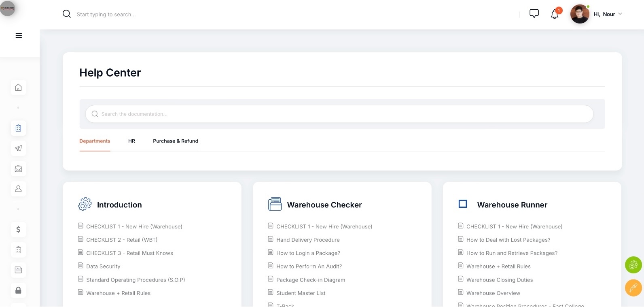Select the Departments tab
Viewport: 644px width, 307px height.
[95, 141]
